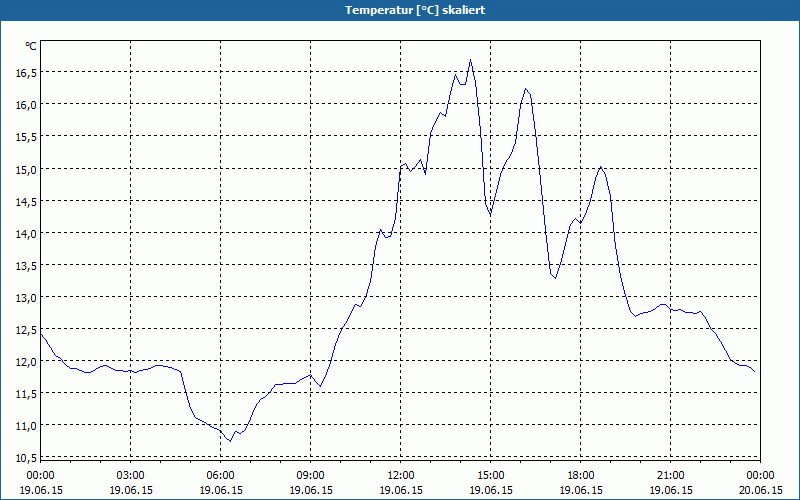Image resolution: width=800 pixels, height=500 pixels.
Task: Click the 03:00 time label
Action: pos(131,476)
